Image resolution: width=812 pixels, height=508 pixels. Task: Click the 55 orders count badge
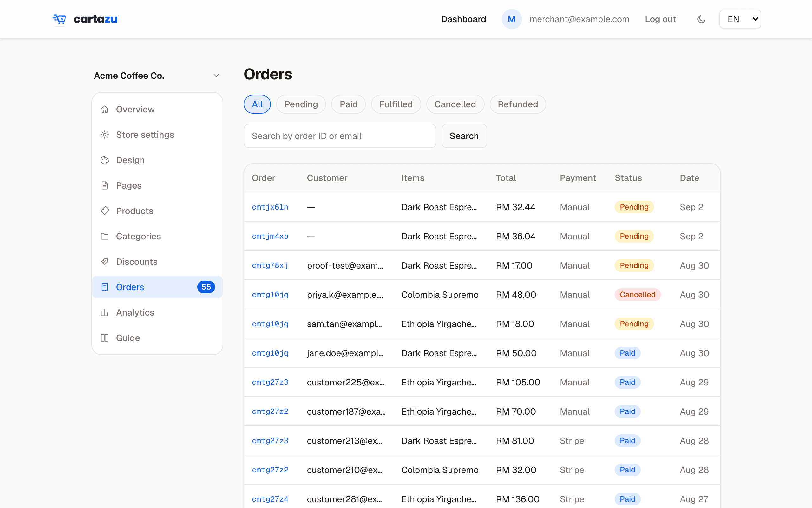(206, 287)
